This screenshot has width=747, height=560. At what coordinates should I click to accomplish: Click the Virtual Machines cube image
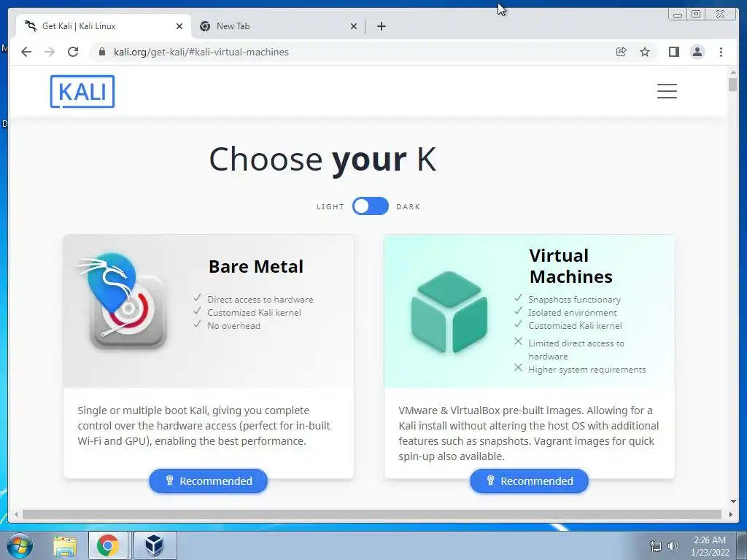click(x=449, y=312)
